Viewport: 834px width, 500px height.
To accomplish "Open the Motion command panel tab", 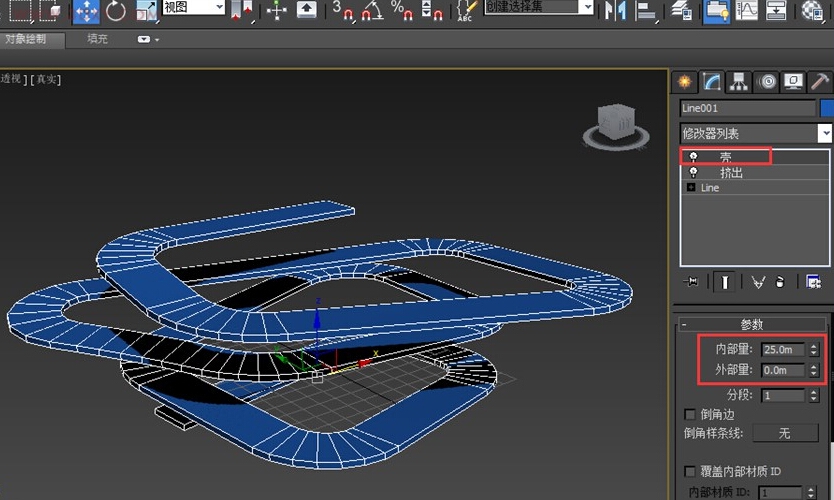I will click(766, 82).
